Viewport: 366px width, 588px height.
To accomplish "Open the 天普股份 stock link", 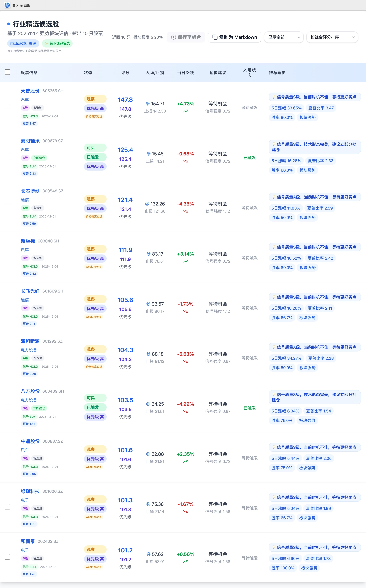I will pyautogui.click(x=30, y=91).
